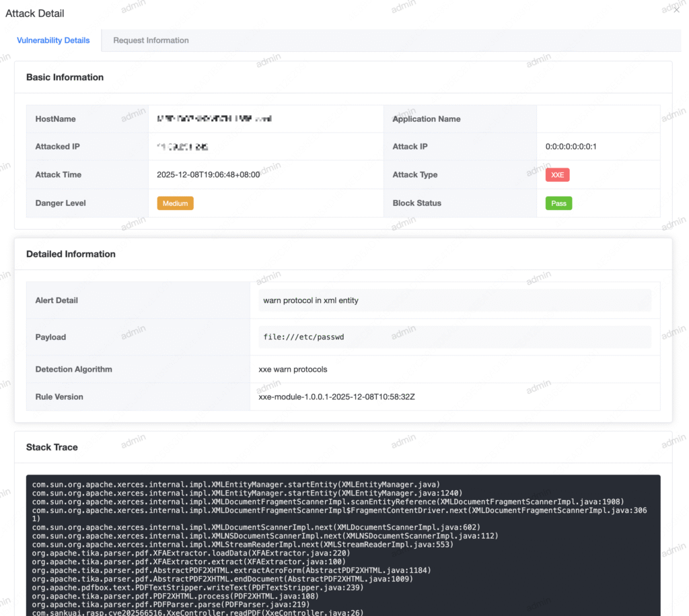
Task: Click the orange Medium danger level badge
Action: click(175, 203)
